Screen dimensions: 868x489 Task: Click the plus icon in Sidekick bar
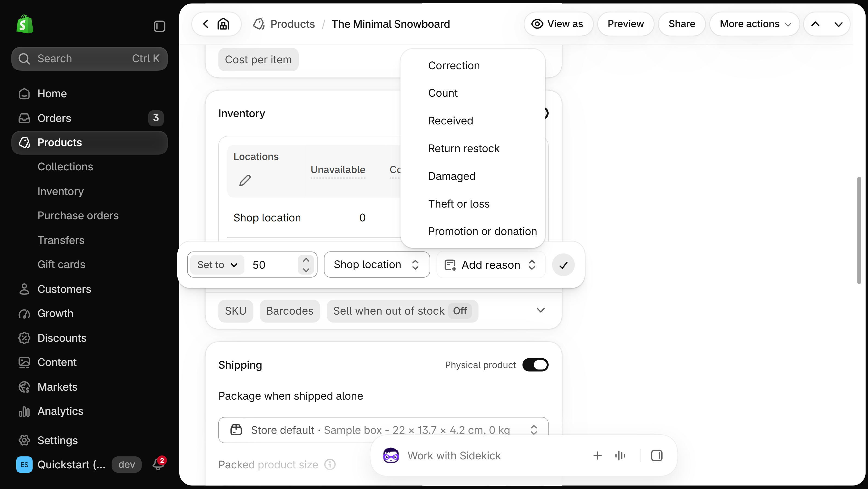597,455
